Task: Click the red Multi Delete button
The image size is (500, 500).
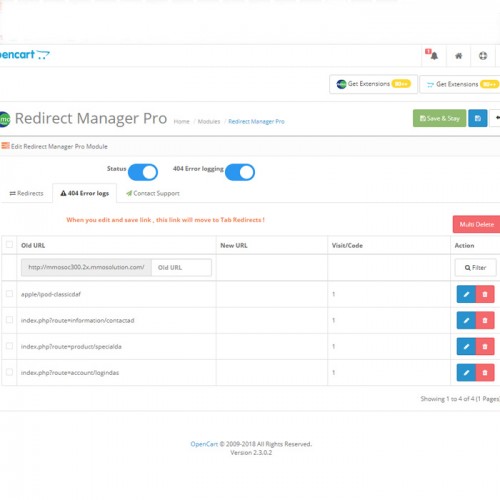Action: (x=476, y=224)
